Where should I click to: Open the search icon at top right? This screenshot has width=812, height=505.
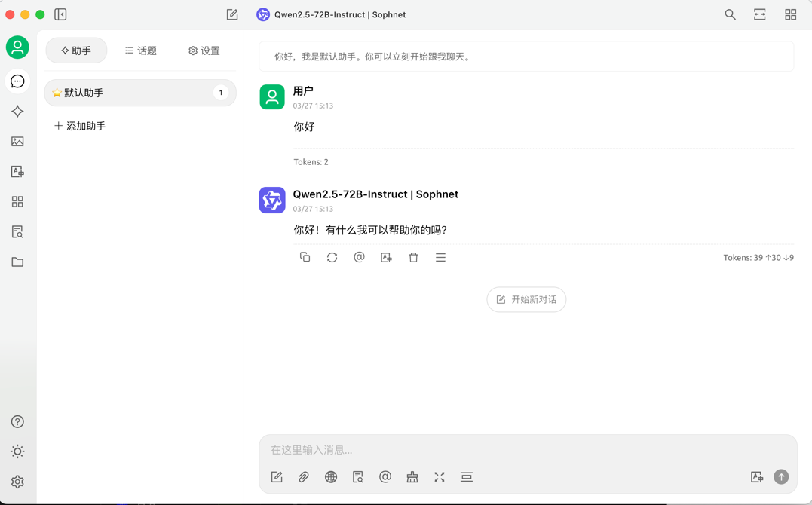[730, 14]
